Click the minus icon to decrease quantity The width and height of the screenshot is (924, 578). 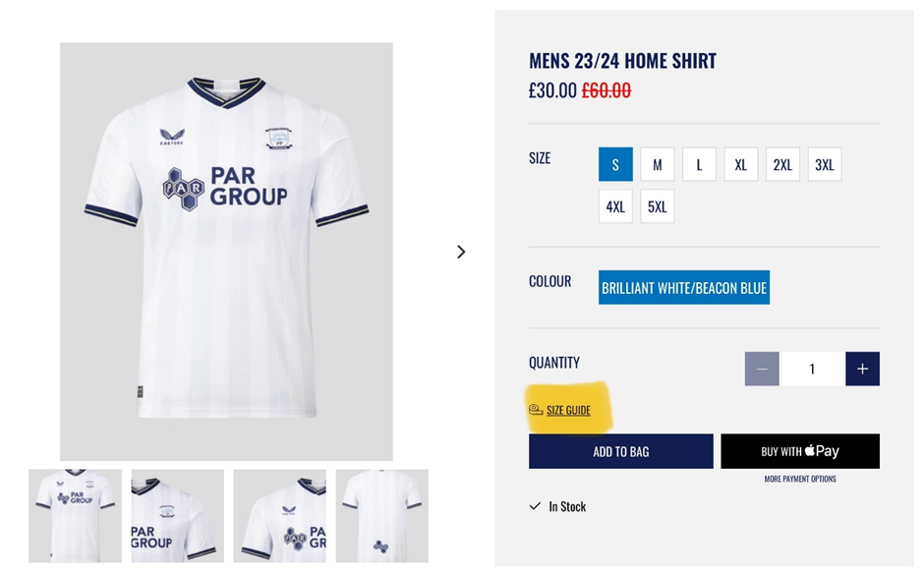tap(762, 369)
